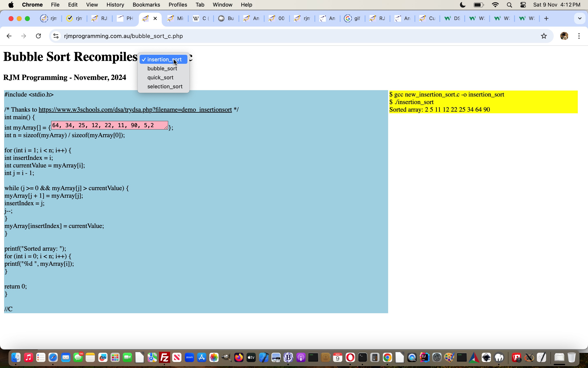Open the Chrome three-dot menu
Screen dimensions: 588x368
pyautogui.click(x=579, y=36)
